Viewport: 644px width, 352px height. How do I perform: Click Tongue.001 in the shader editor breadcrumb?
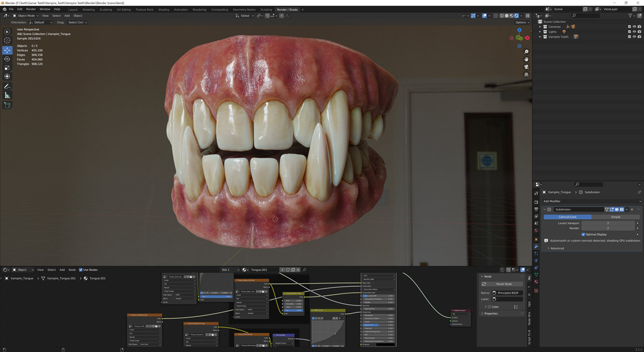pyautogui.click(x=98, y=278)
